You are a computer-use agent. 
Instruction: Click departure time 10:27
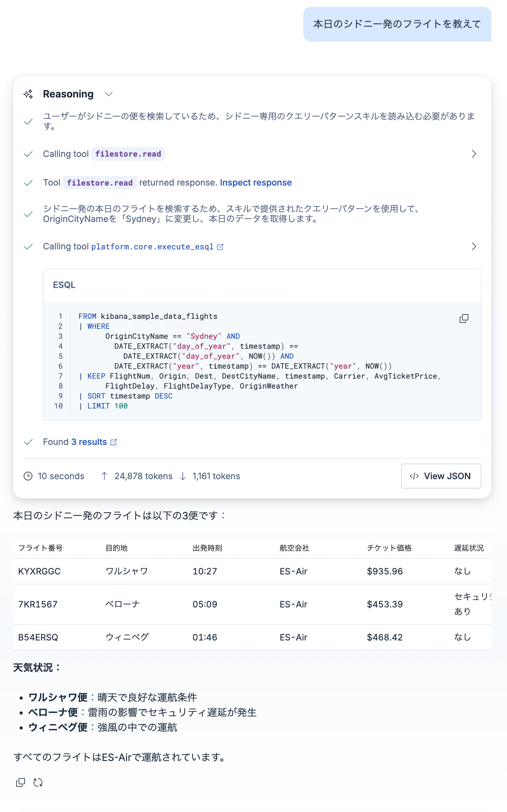205,571
